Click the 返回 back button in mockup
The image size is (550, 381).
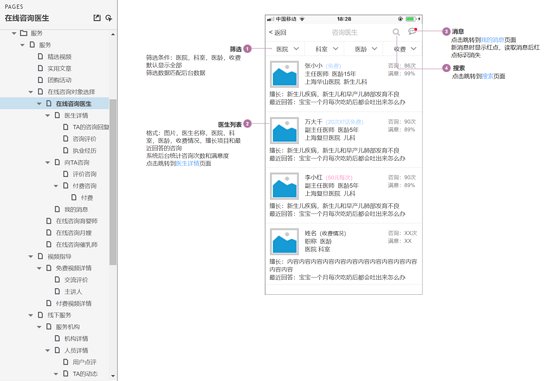[278, 33]
